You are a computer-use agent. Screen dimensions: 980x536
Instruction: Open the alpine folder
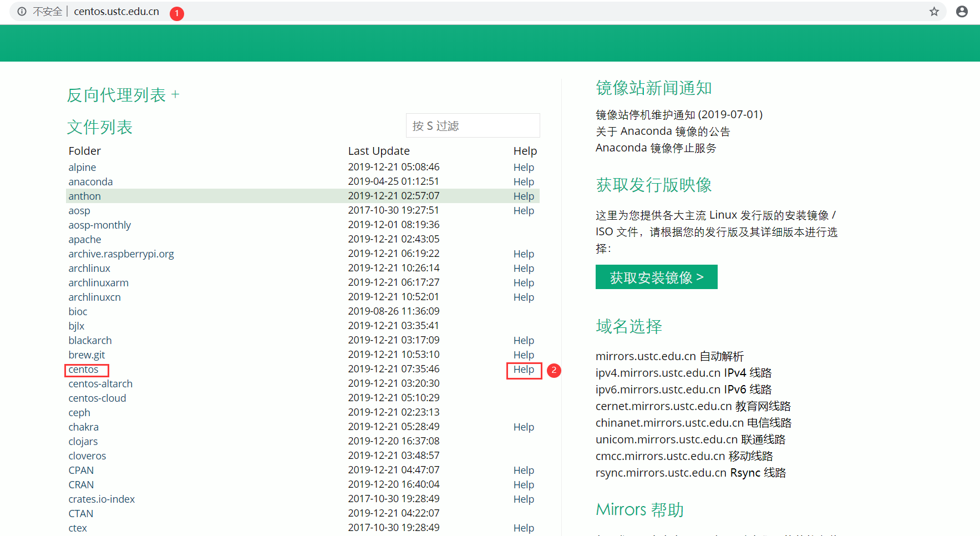pos(82,167)
